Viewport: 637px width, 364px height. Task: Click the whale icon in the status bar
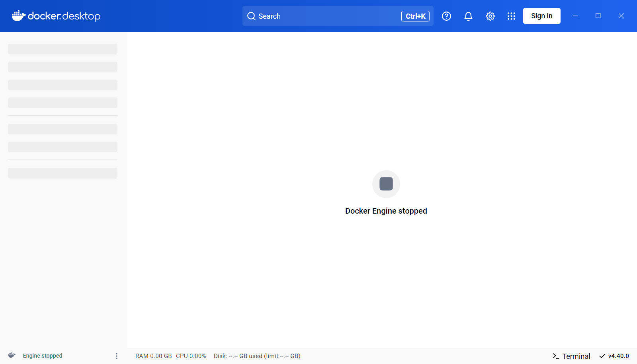[x=12, y=355]
